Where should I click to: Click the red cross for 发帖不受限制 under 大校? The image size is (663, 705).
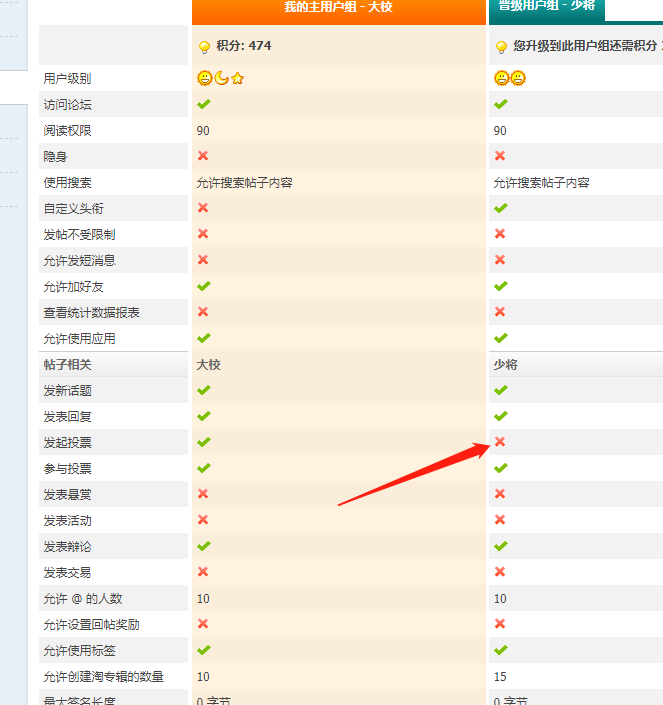tap(203, 234)
